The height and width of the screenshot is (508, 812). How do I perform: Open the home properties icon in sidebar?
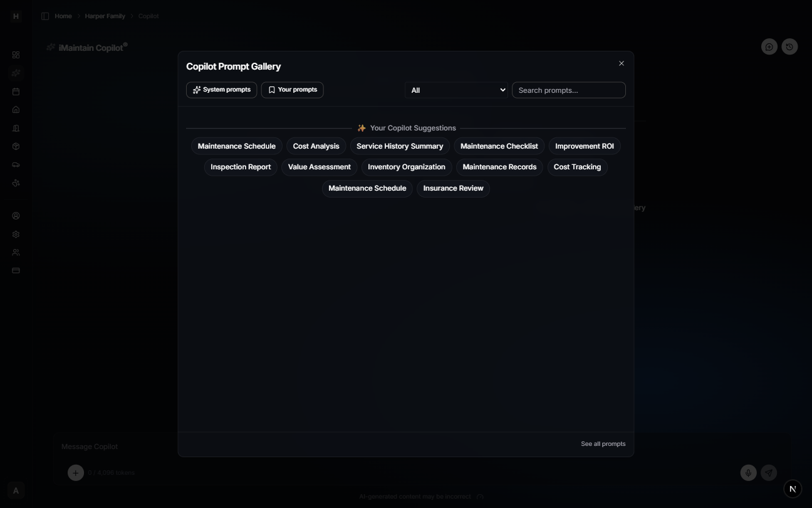click(x=16, y=109)
